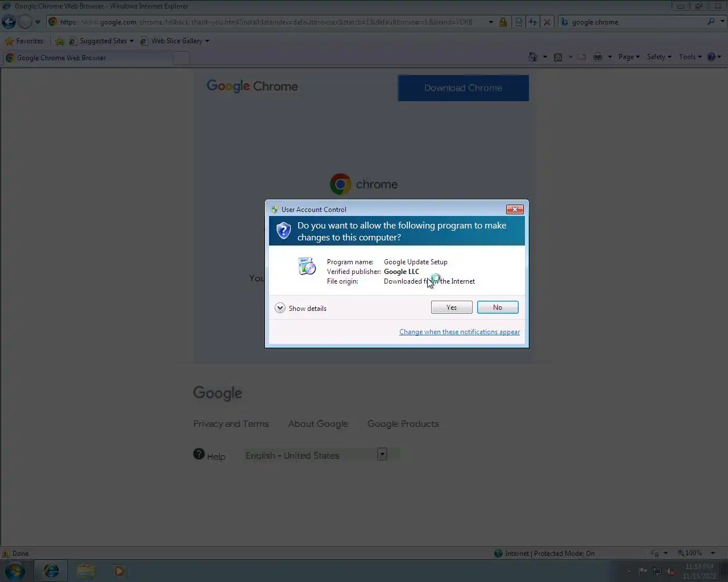
Task: Open About Google link
Action: [x=318, y=424]
